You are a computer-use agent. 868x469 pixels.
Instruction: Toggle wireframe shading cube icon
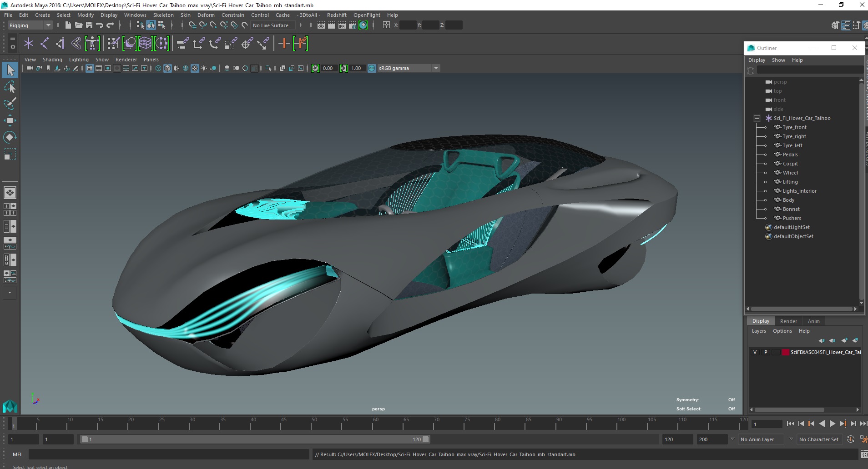point(158,68)
